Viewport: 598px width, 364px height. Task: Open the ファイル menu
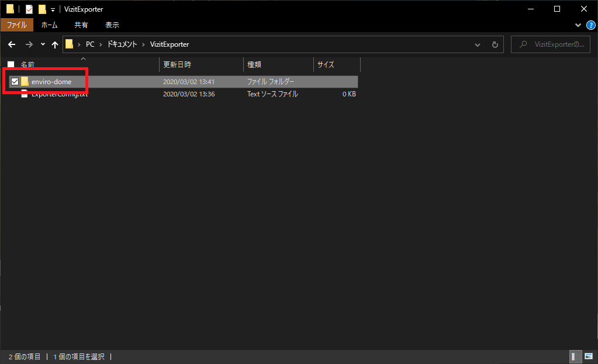point(17,25)
